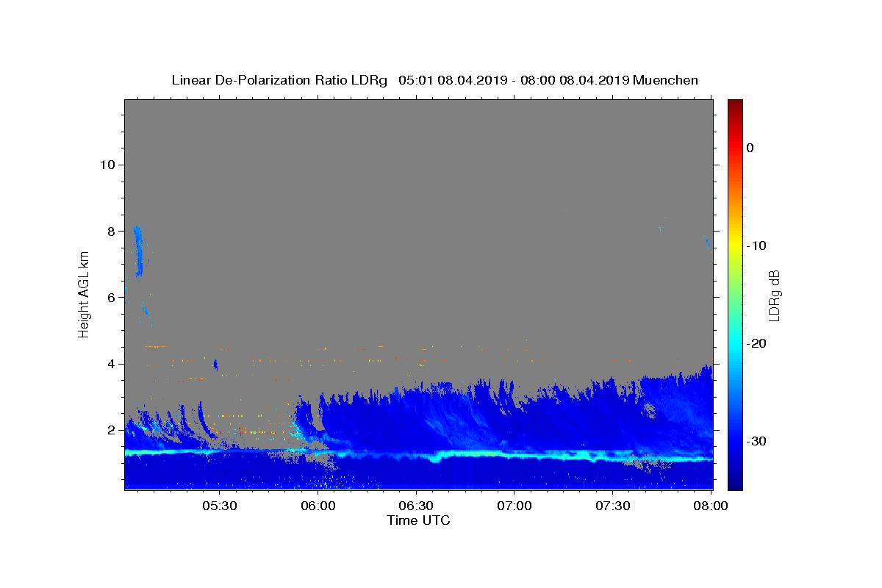882x588 pixels.
Task: Click the height tick label 4
Action: click(x=111, y=364)
